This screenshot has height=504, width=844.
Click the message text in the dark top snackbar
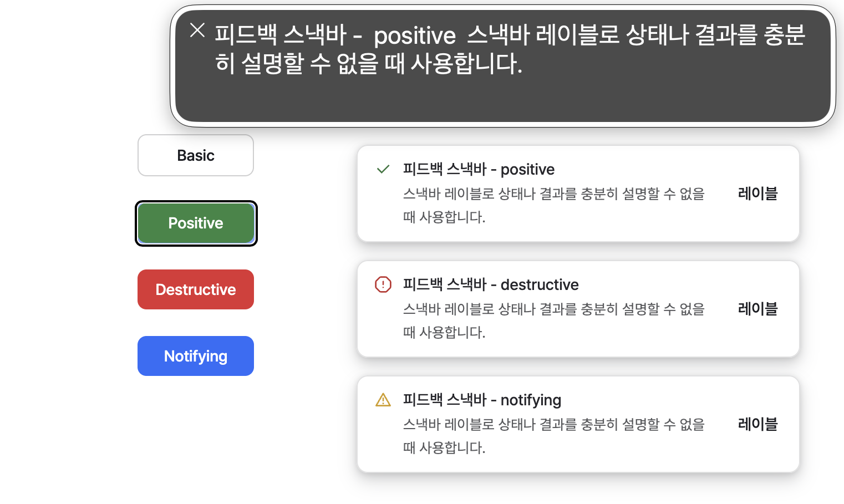[510, 49]
